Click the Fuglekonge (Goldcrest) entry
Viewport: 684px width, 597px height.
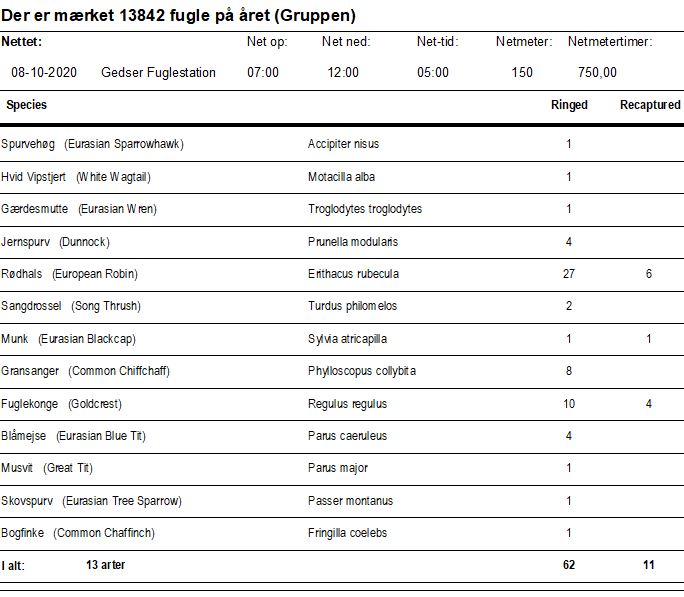[61, 404]
